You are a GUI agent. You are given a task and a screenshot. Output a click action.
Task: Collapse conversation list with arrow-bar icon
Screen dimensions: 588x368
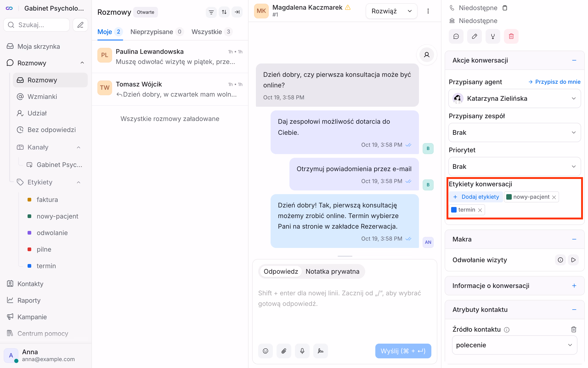[237, 12]
